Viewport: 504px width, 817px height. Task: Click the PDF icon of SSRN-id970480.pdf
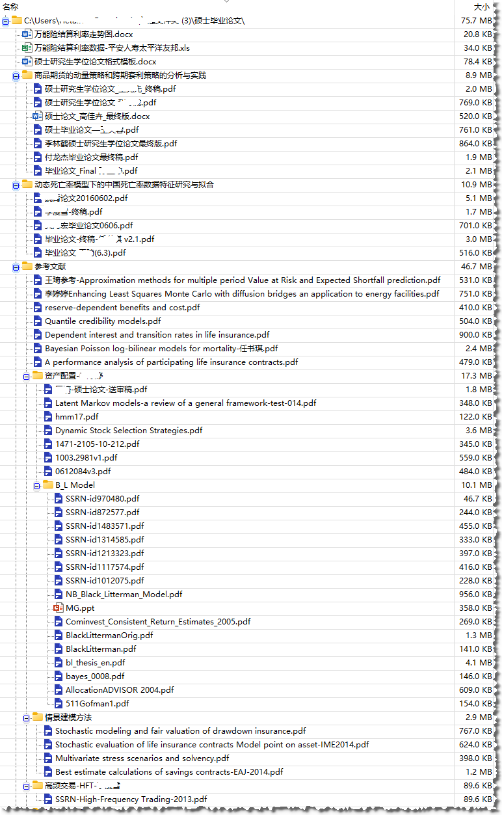click(59, 498)
